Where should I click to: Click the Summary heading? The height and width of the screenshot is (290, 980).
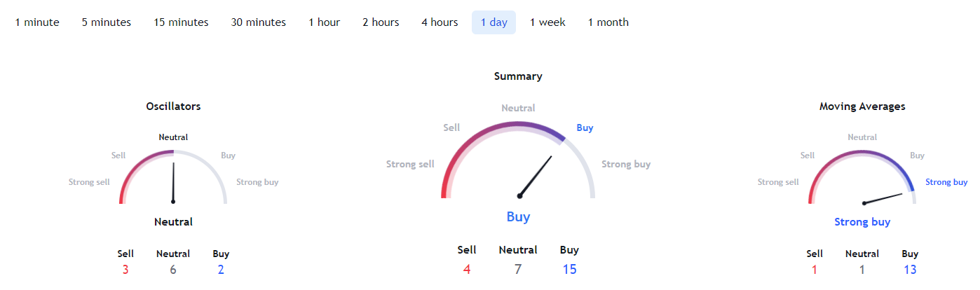click(x=518, y=76)
